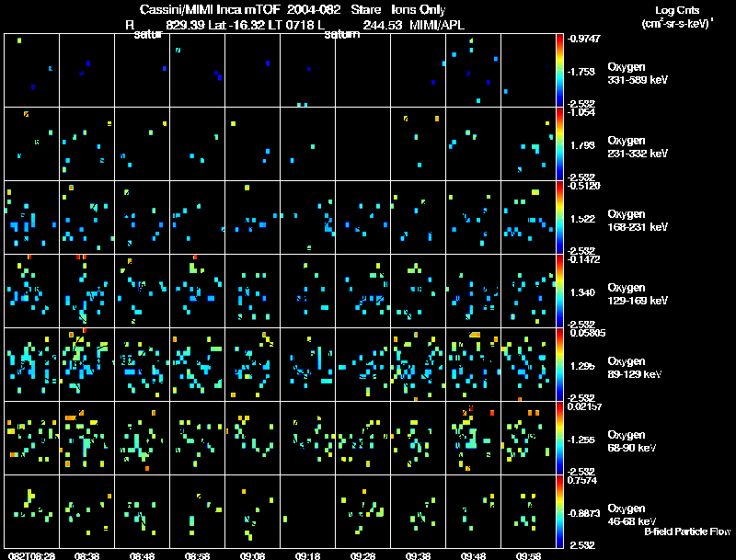
Task: Open the Oxygen 68-90 keV panel at 08:48
Action: (x=143, y=438)
